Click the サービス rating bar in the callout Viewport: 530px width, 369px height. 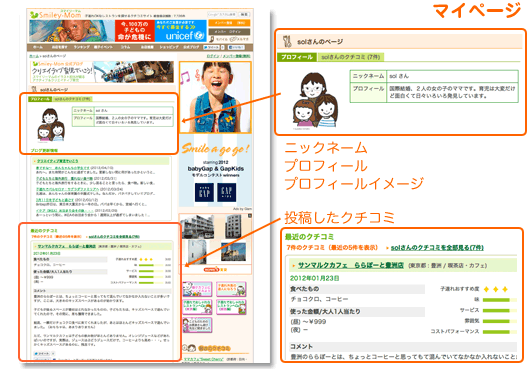point(500,311)
